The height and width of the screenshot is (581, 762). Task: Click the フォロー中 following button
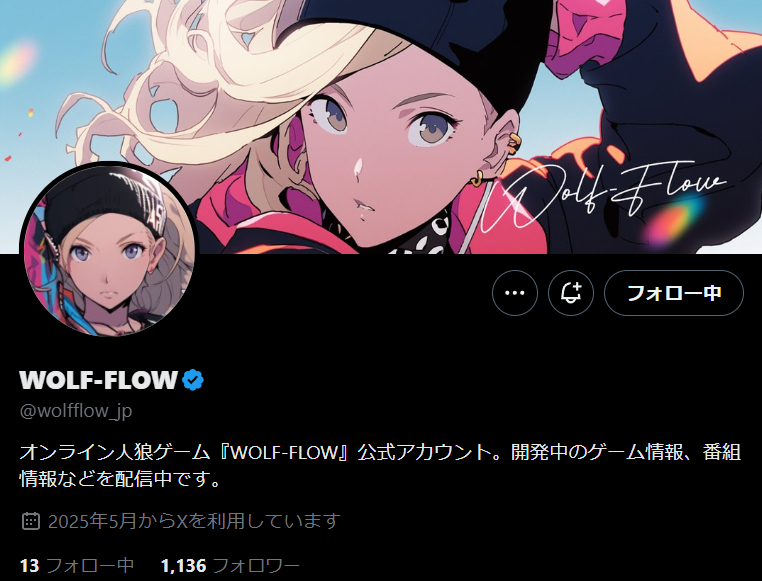pos(674,293)
